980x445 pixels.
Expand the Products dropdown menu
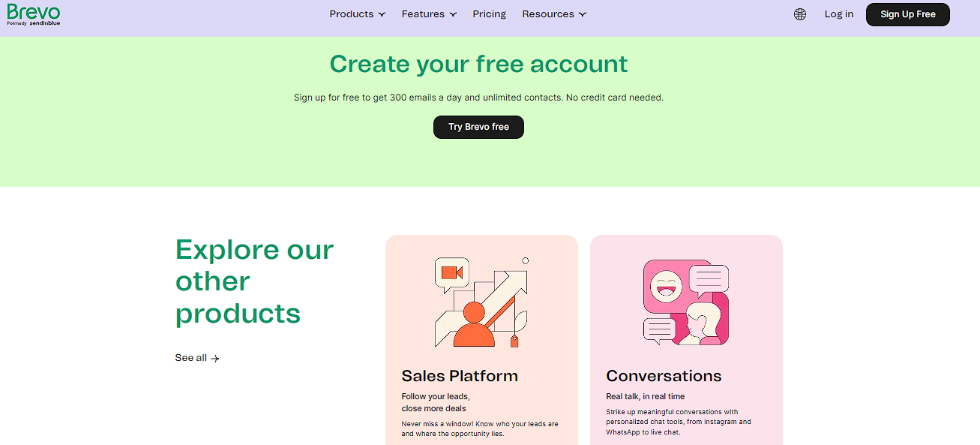[x=358, y=14]
